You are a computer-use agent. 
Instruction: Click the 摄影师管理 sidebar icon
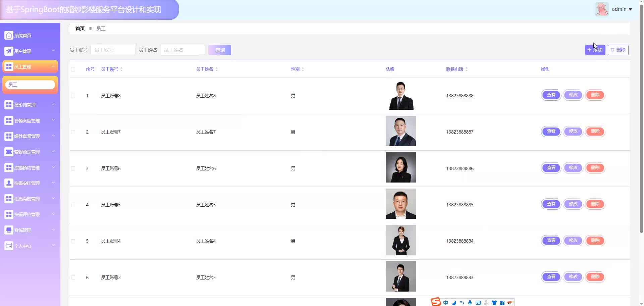coord(9,105)
